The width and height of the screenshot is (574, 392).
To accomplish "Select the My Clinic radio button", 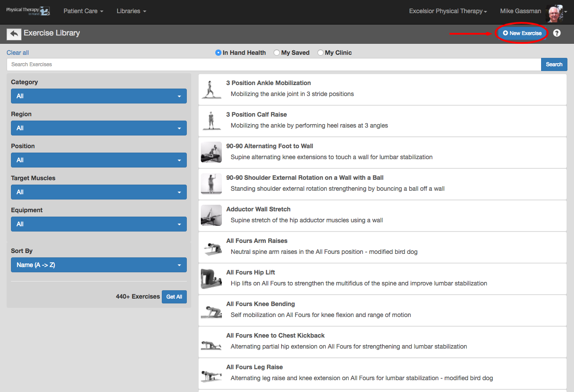I will [321, 53].
